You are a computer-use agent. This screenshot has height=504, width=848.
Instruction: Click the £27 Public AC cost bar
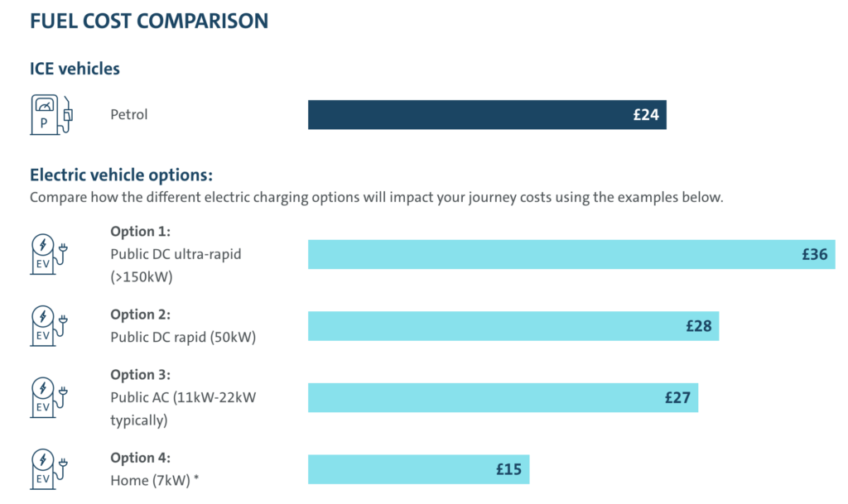503,397
